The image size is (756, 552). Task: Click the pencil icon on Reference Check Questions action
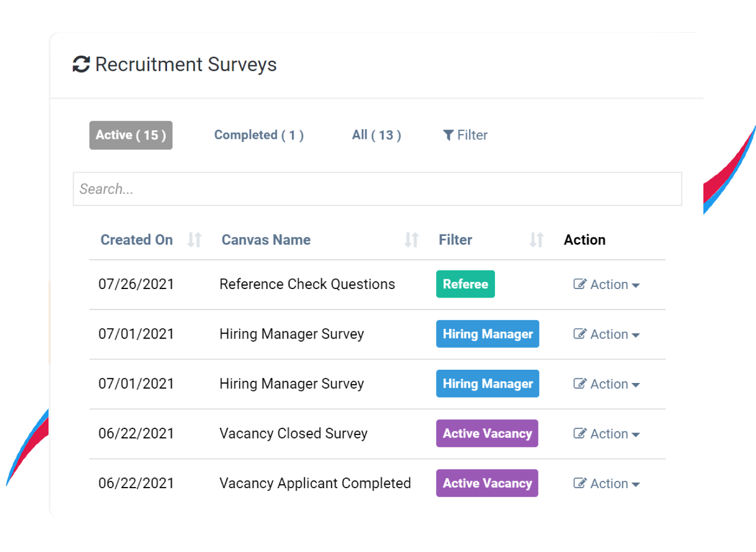point(580,284)
